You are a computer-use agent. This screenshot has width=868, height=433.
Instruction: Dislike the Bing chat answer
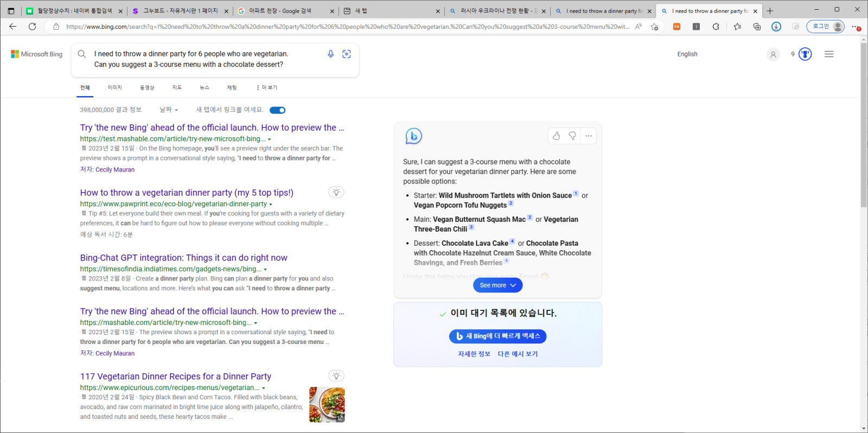572,136
